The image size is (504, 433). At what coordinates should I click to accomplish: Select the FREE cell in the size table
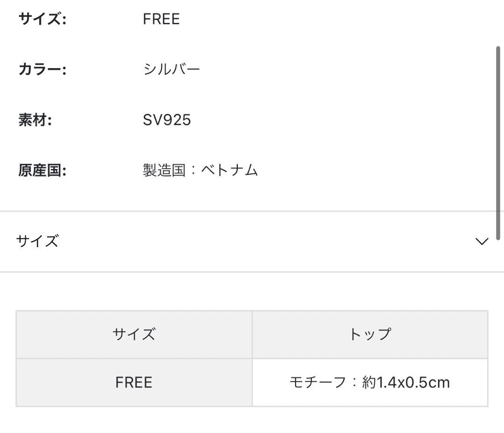tap(134, 383)
